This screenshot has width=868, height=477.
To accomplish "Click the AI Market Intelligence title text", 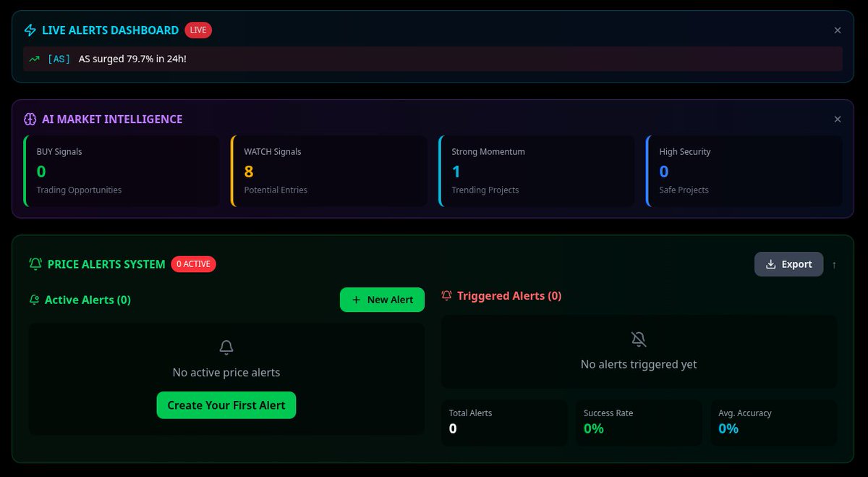I will point(112,119).
